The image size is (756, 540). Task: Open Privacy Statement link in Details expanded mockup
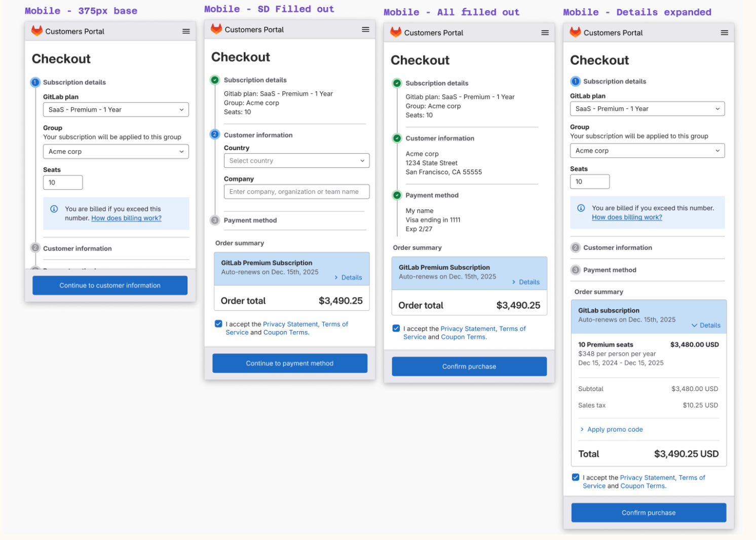point(648,478)
